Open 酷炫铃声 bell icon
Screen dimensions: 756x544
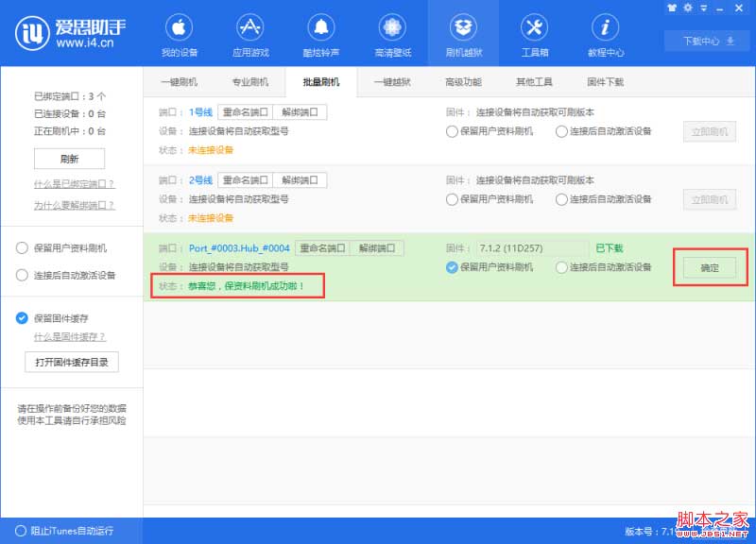(x=321, y=27)
